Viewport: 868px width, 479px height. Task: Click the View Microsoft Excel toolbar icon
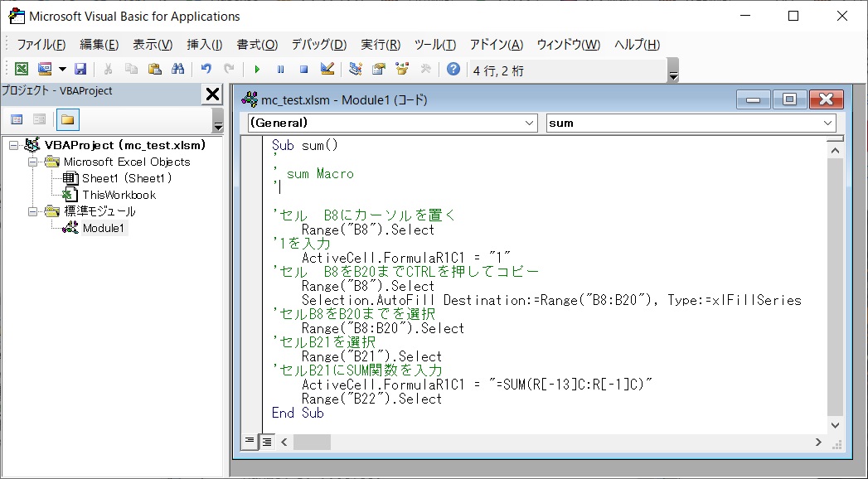coord(21,69)
